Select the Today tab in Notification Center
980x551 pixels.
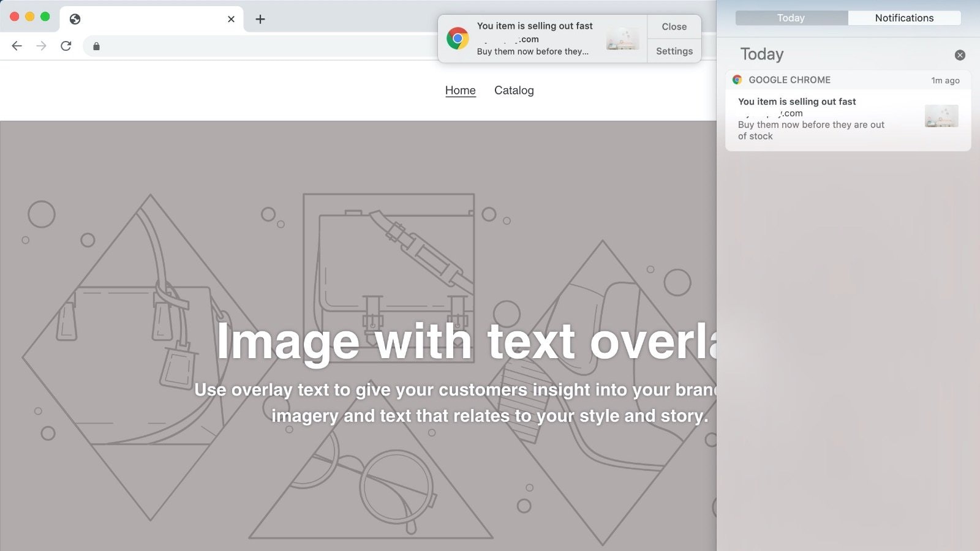[791, 18]
